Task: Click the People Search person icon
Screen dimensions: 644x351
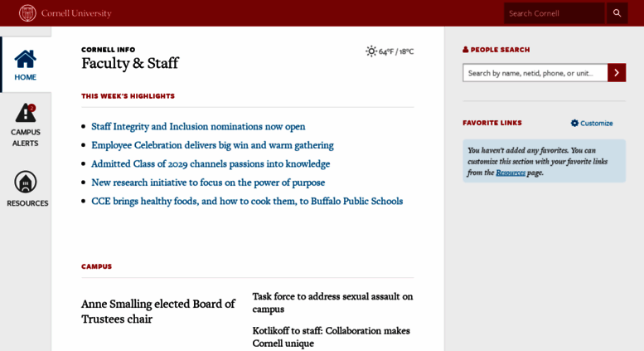Action: [465, 50]
